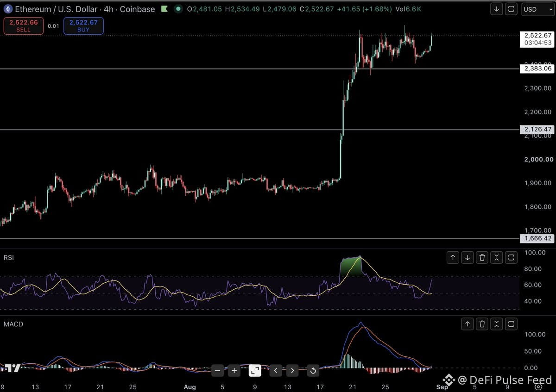The width and height of the screenshot is (556, 392).
Task: Click the blue BUY 2,522.67 button
Action: [x=83, y=26]
